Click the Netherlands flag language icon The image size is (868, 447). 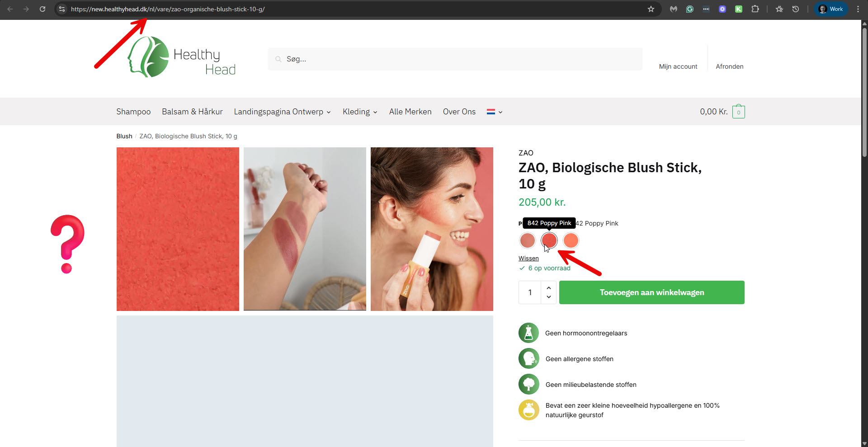coord(491,112)
